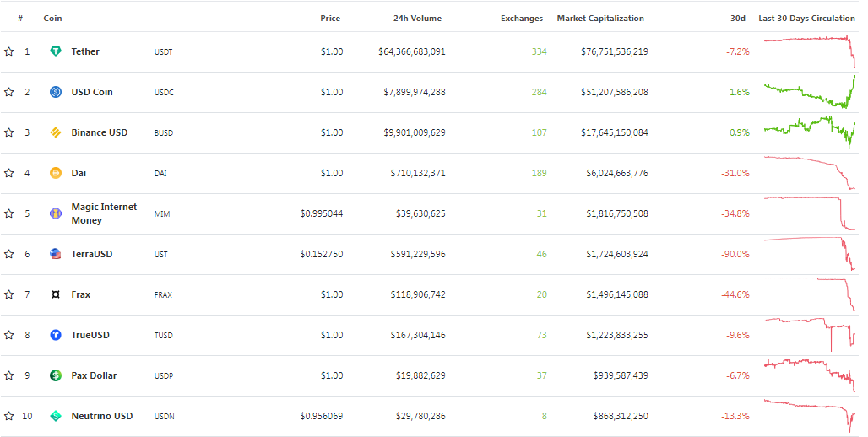Click the UST ticker symbol

pos(160,255)
